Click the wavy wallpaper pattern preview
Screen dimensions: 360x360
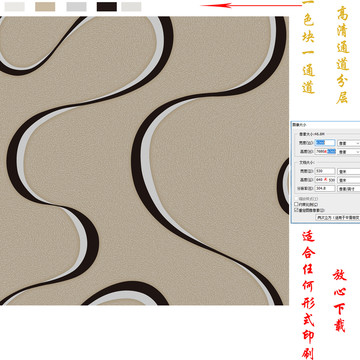tap(144, 161)
